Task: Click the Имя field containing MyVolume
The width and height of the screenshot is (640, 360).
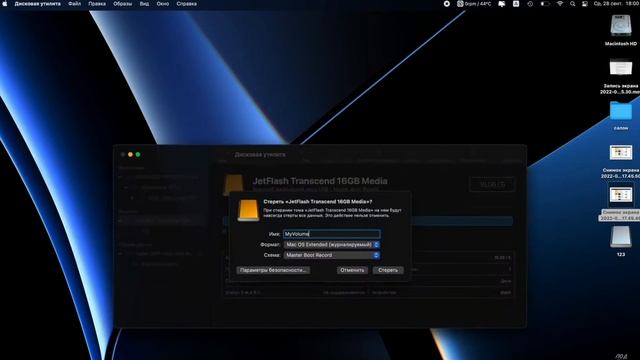Action: point(332,234)
